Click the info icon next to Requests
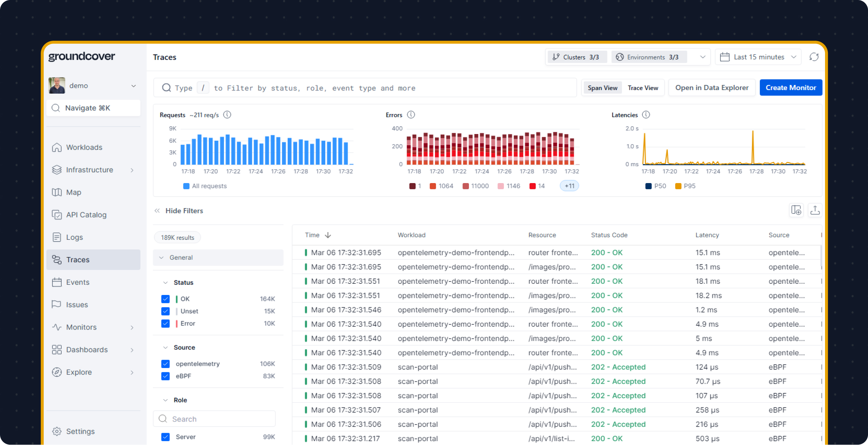The width and height of the screenshot is (868, 445). tap(227, 115)
